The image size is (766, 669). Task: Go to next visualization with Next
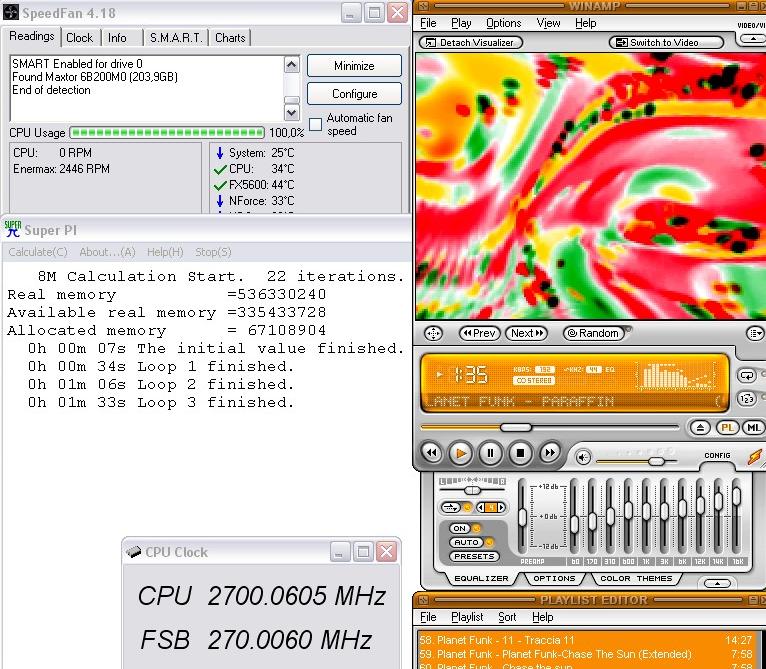[527, 333]
